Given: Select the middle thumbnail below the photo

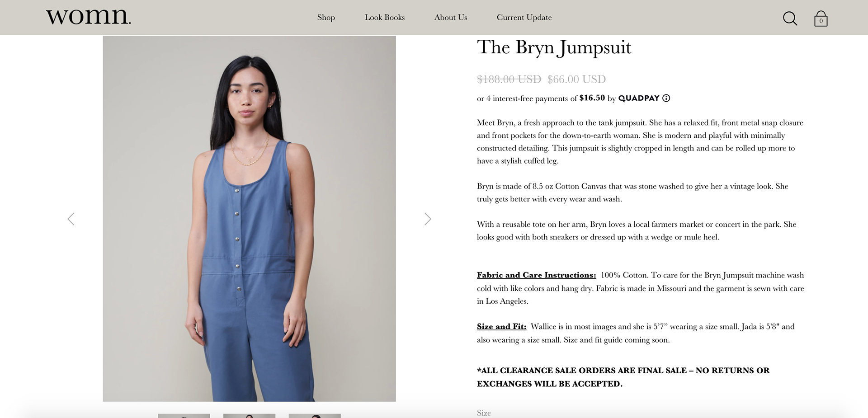Looking at the screenshot, I should (x=249, y=416).
